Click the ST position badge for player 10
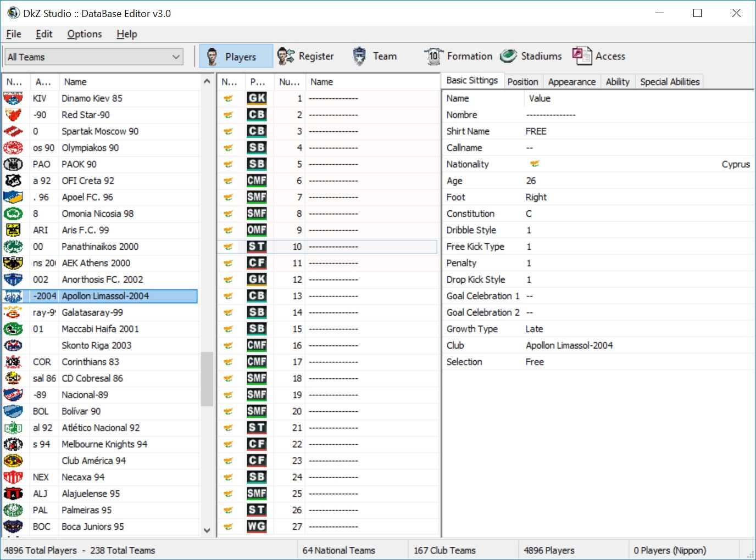Screen dimensions: 756x560 [257, 247]
